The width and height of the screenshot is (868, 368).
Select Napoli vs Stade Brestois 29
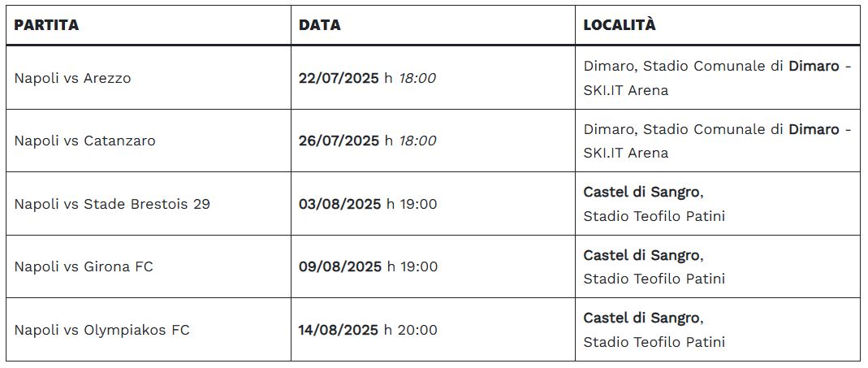(x=112, y=204)
